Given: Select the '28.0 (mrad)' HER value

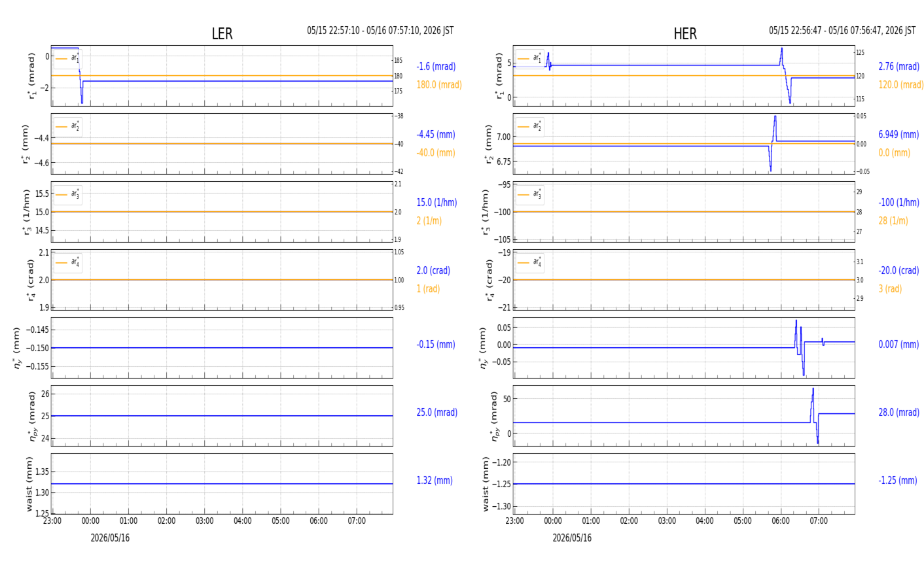Looking at the screenshot, I should (x=898, y=413).
